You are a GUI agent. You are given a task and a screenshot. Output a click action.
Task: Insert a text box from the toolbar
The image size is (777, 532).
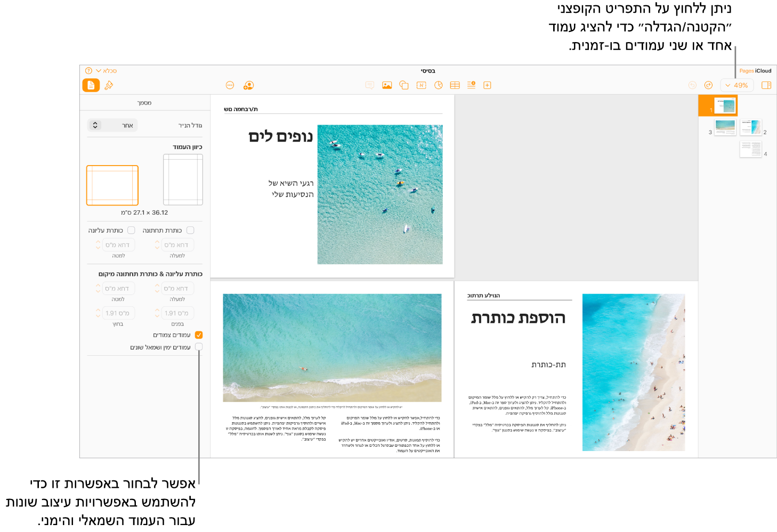coord(421,85)
